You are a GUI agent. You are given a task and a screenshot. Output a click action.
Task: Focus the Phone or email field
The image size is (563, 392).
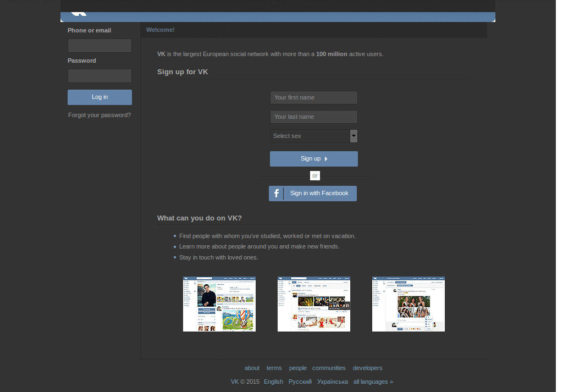100,46
